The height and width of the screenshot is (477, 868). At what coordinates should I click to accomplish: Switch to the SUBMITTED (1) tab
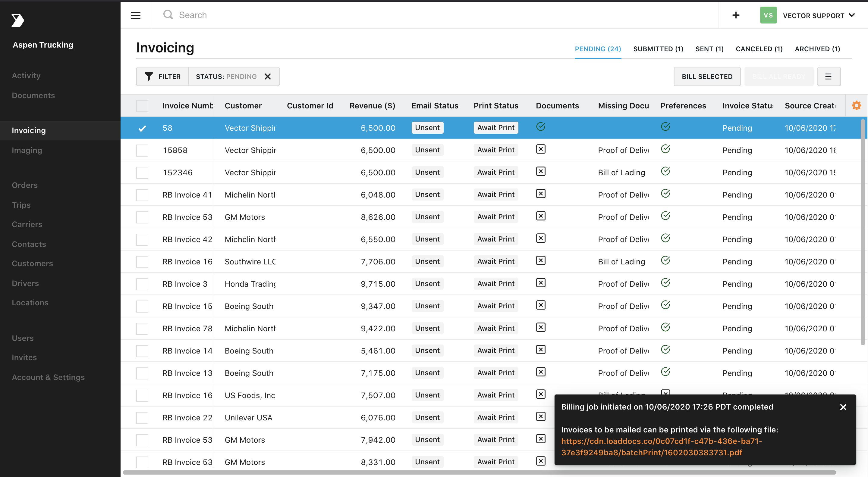[x=658, y=49]
